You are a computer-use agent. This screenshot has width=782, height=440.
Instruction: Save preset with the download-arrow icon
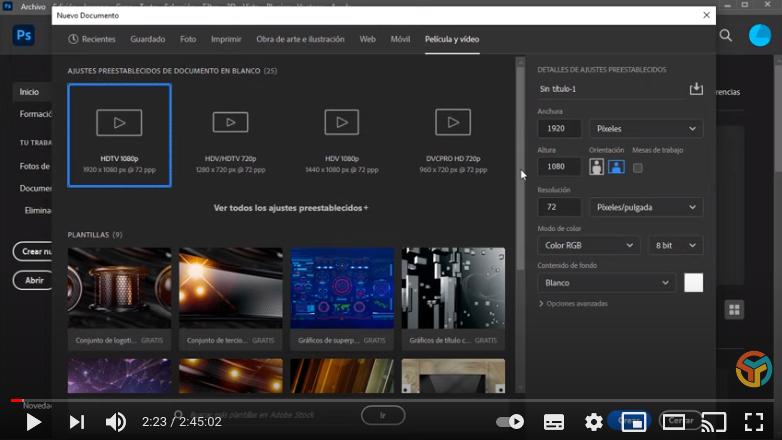pyautogui.click(x=696, y=89)
